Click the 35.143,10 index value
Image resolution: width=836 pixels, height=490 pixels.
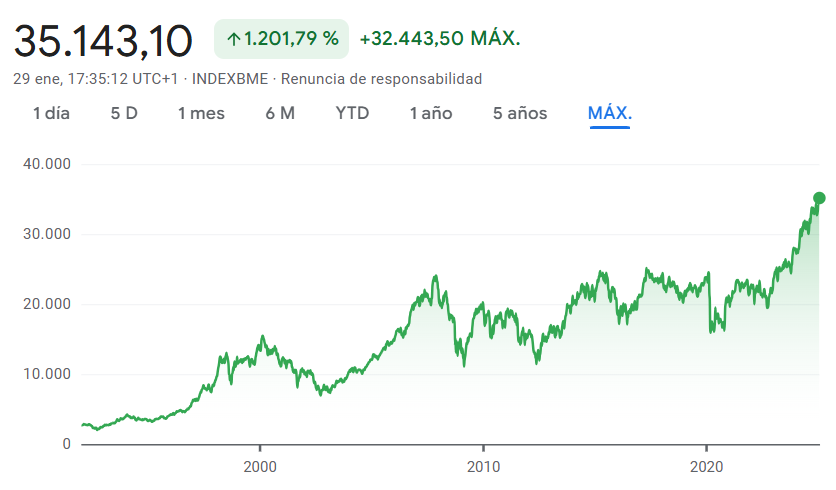click(103, 41)
